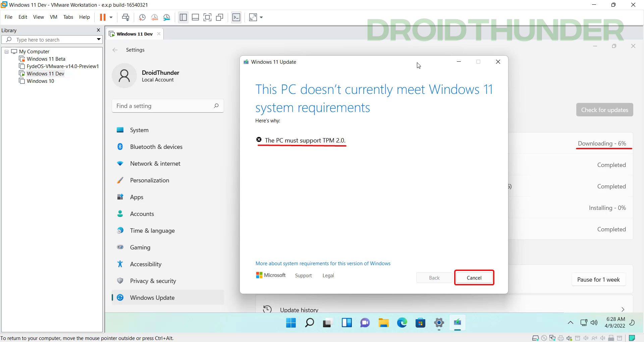The width and height of the screenshot is (644, 342).
Task: Toggle the library sidebar view icon
Action: click(x=183, y=17)
